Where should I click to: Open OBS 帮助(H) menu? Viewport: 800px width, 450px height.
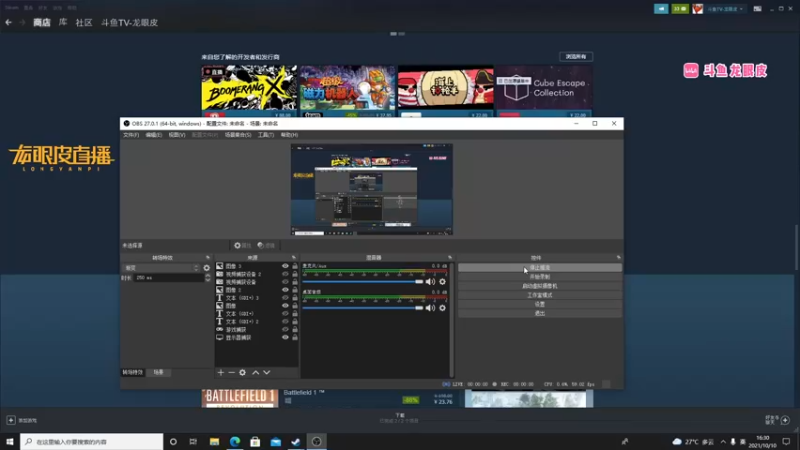pyautogui.click(x=289, y=135)
